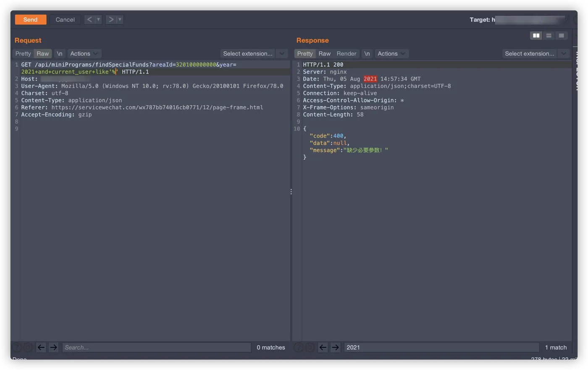Focus the Request Search input field
Viewport: 588px width, 370px height.
click(x=157, y=347)
